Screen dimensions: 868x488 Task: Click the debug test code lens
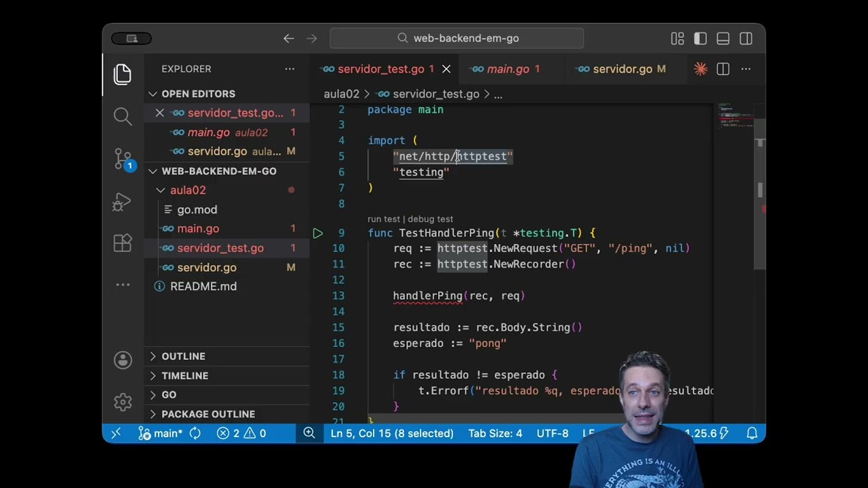[x=430, y=219]
